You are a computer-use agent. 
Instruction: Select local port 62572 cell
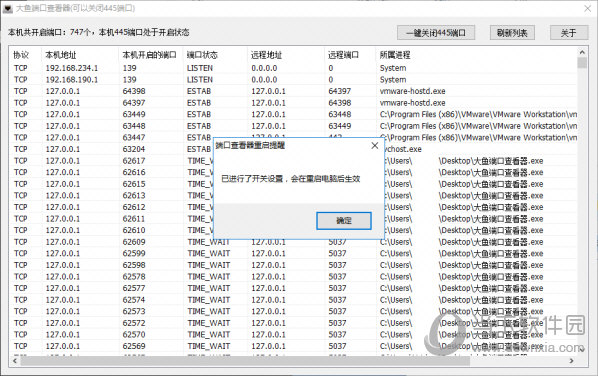click(134, 323)
